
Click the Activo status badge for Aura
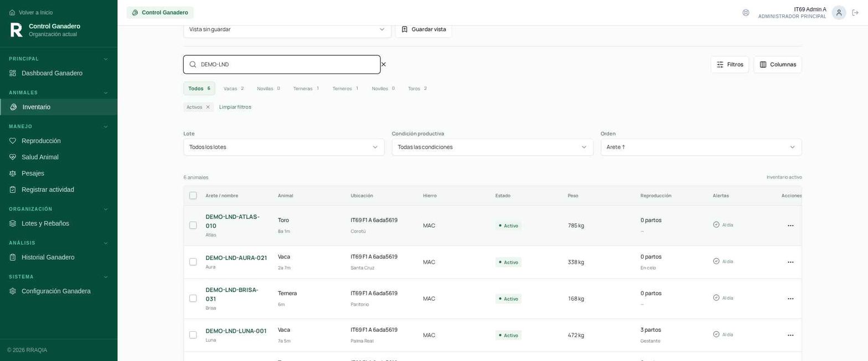coord(508,262)
